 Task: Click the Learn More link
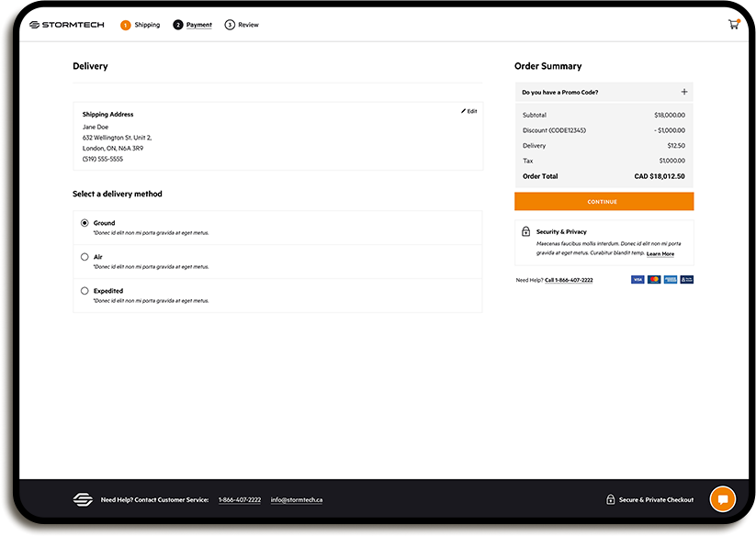(660, 253)
